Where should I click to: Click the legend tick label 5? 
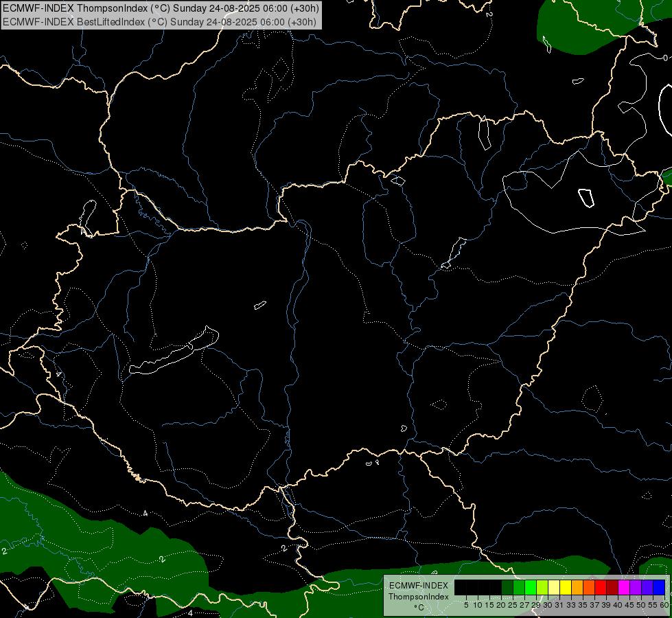click(x=466, y=605)
